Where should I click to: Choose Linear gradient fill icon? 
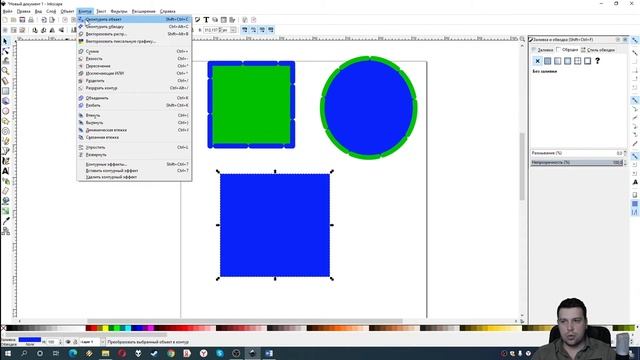click(x=558, y=61)
